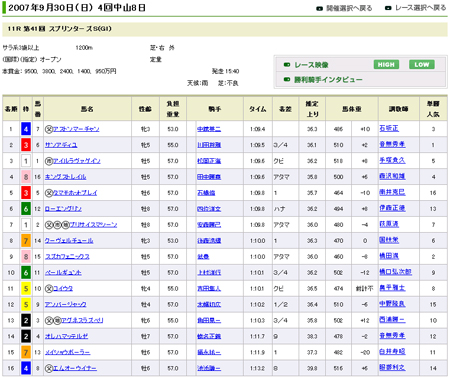Select the タイム column header

tap(258, 109)
